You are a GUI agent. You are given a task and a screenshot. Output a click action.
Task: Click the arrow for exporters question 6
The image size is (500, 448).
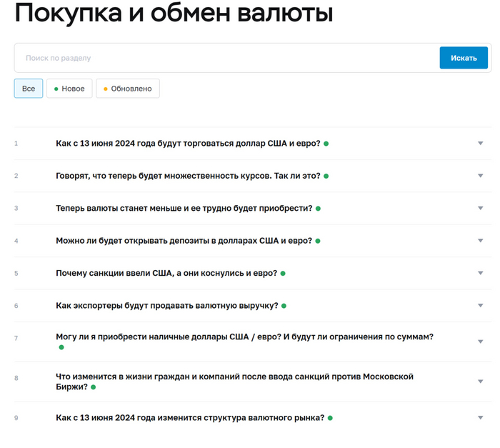(481, 306)
